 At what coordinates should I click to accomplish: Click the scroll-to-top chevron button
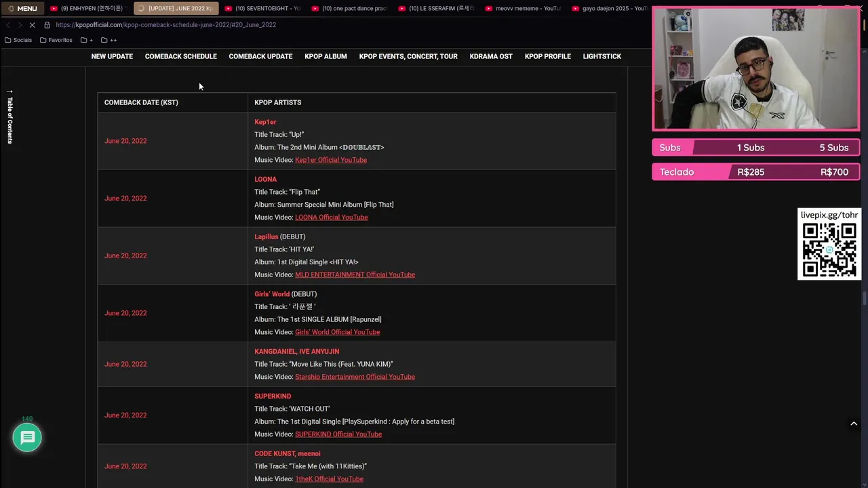854,424
